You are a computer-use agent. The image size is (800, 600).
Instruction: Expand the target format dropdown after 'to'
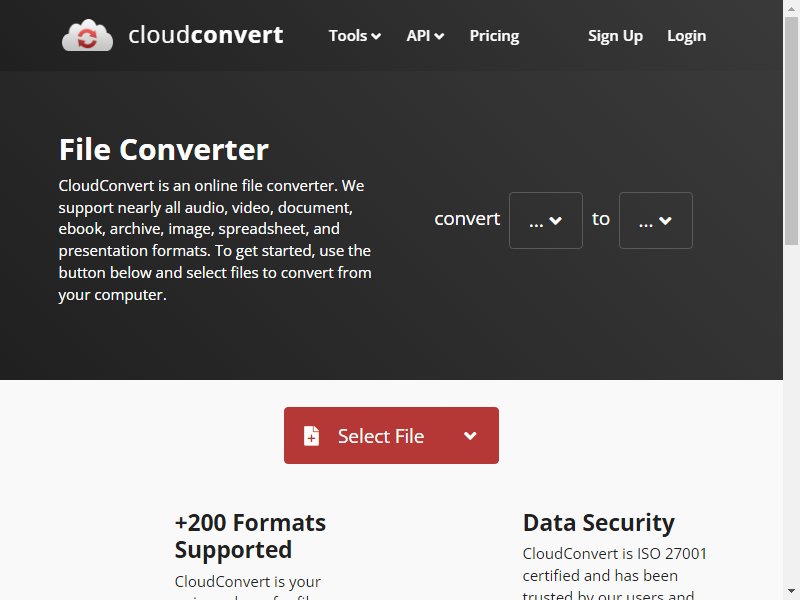tap(656, 220)
